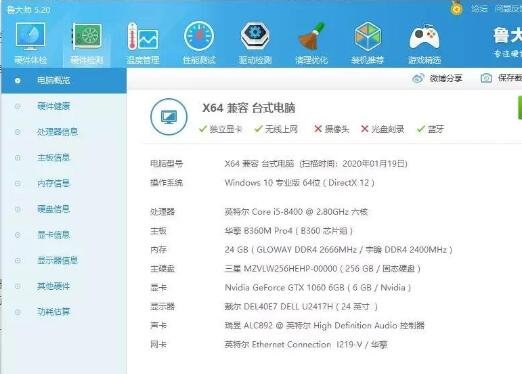This screenshot has width=522, height=374.
Task: Select 电脑概览 in the sidebar
Action: click(63, 80)
